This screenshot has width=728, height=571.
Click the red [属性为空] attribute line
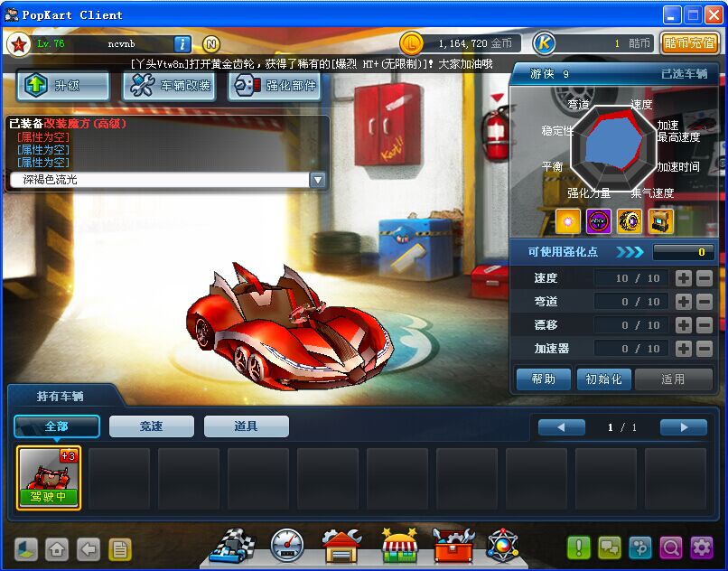point(43,137)
